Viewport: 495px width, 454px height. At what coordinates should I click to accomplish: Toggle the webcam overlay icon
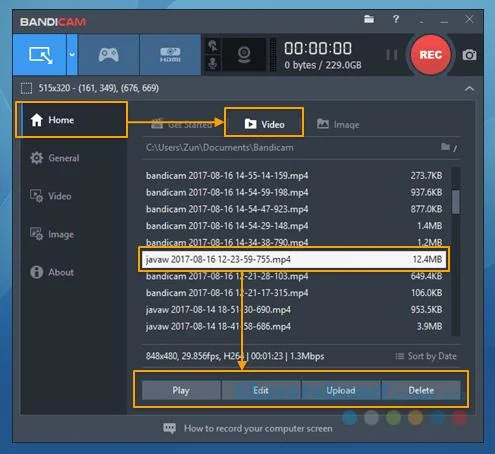tap(244, 55)
